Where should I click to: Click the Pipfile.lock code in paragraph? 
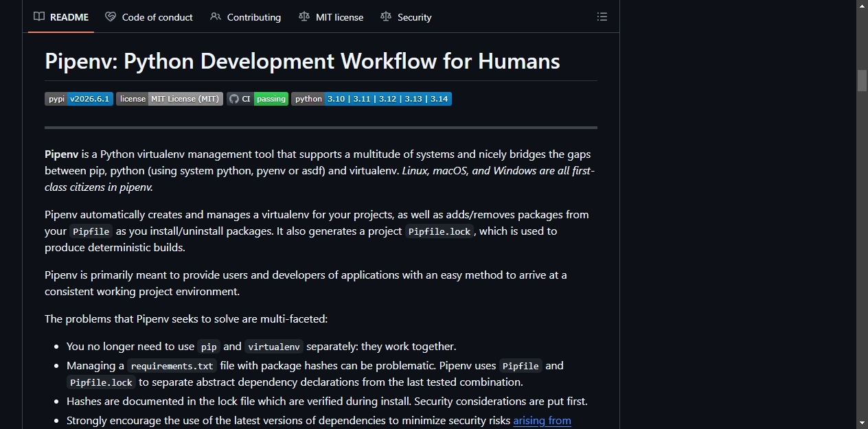click(x=439, y=231)
